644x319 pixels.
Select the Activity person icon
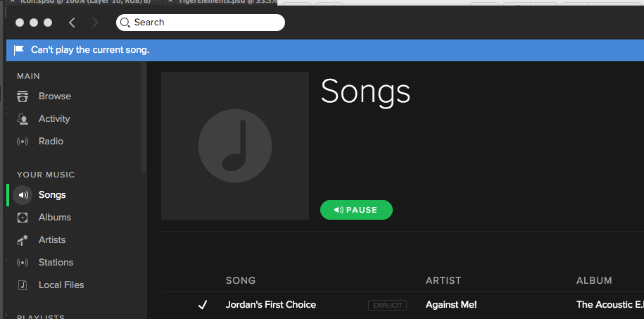pyautogui.click(x=23, y=119)
